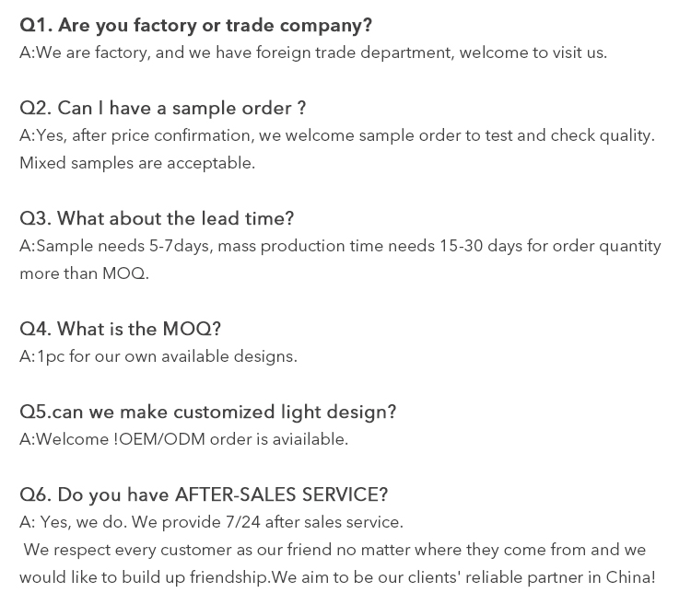Click the Q4 'What is the MOQ?' heading

[120, 329]
